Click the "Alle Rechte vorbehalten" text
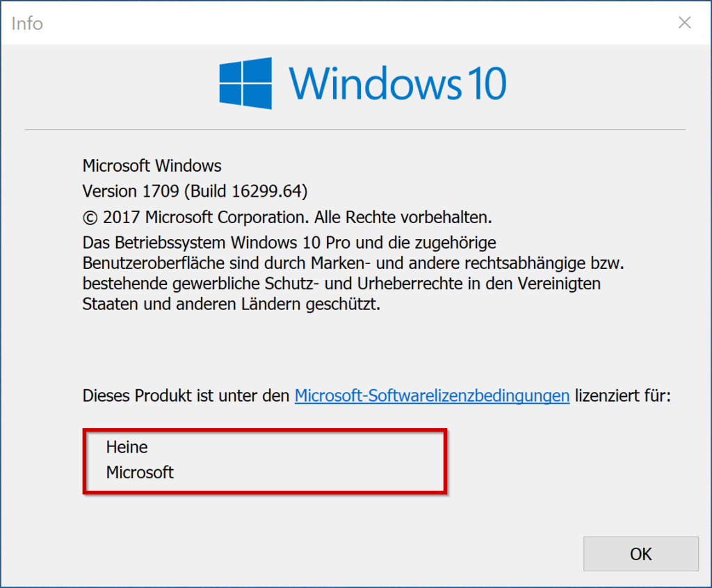This screenshot has height=588, width=712. [403, 217]
